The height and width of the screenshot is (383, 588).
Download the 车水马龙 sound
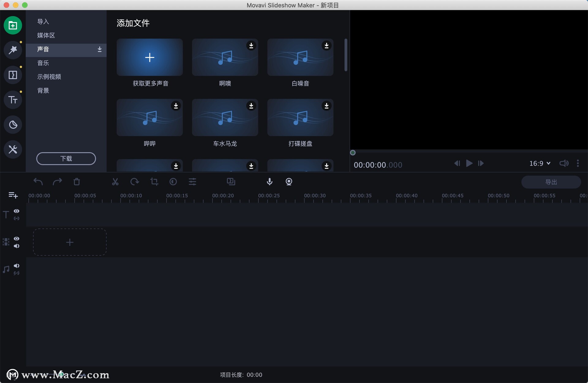coord(251,106)
